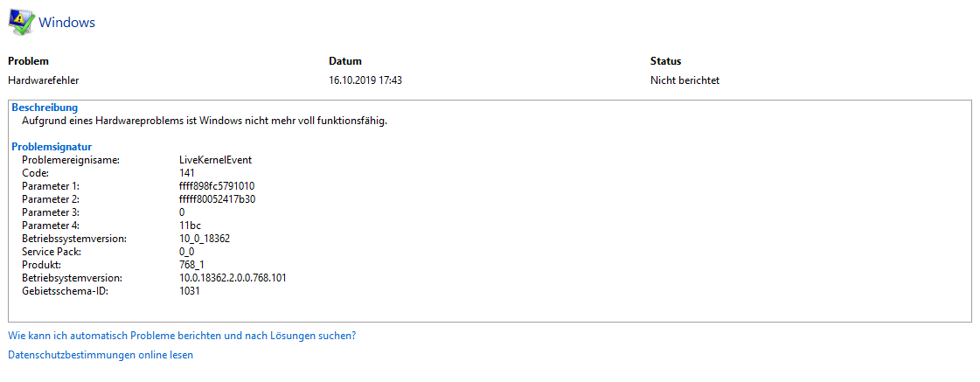Image resolution: width=980 pixels, height=382 pixels.
Task: Select Parameter 2 value fffff80052417b30
Action: tap(218, 198)
